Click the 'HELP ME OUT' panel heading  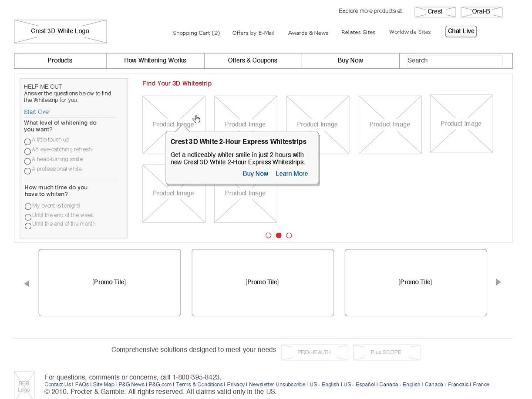coord(43,87)
